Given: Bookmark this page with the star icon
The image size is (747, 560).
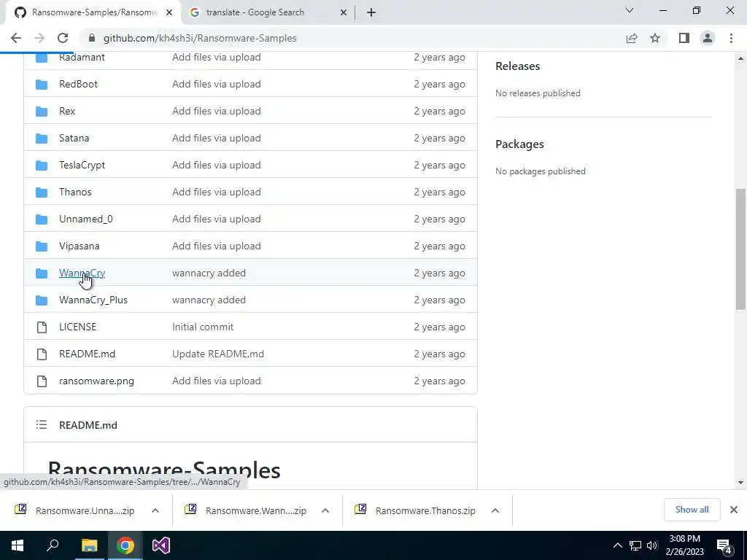Looking at the screenshot, I should 655,38.
